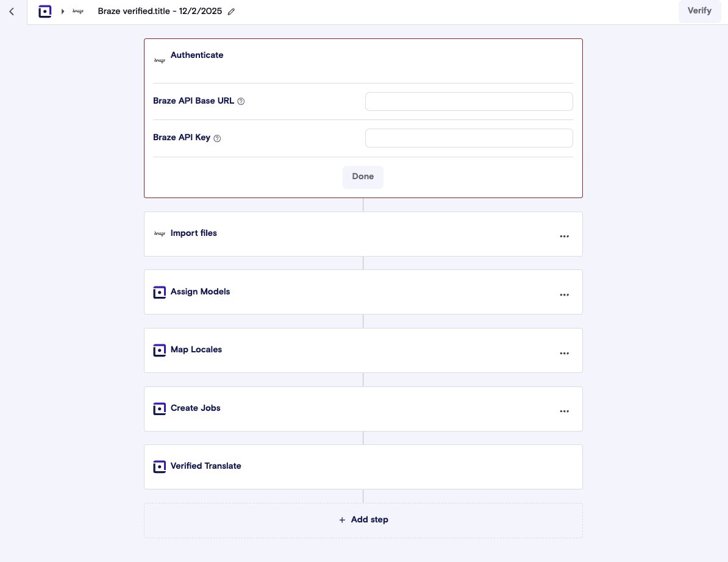Viewport: 728px width, 562px height.
Task: Click the purple icon on Map Locales step
Action: coord(159,350)
